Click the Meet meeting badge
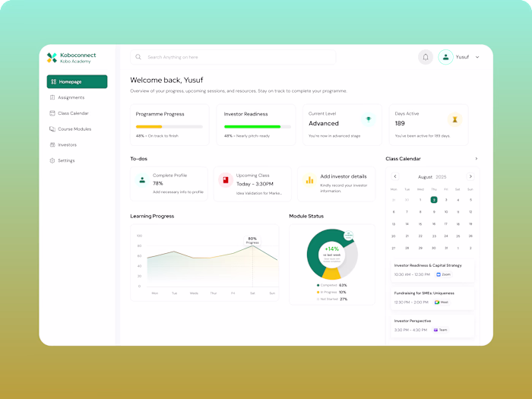Screen dimensions: 532x399 coord(442,302)
